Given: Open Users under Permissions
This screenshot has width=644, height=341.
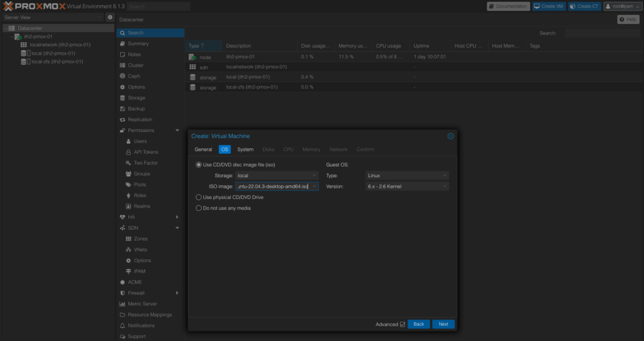Looking at the screenshot, I should 150,141.
